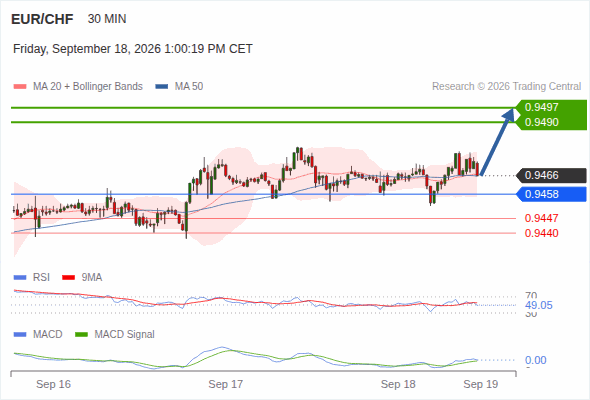Click the Trading Central research credit text

(506, 87)
